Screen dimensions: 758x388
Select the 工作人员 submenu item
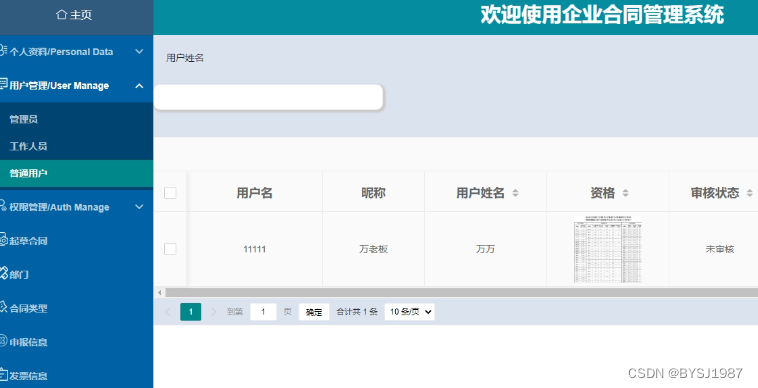pyautogui.click(x=76, y=146)
